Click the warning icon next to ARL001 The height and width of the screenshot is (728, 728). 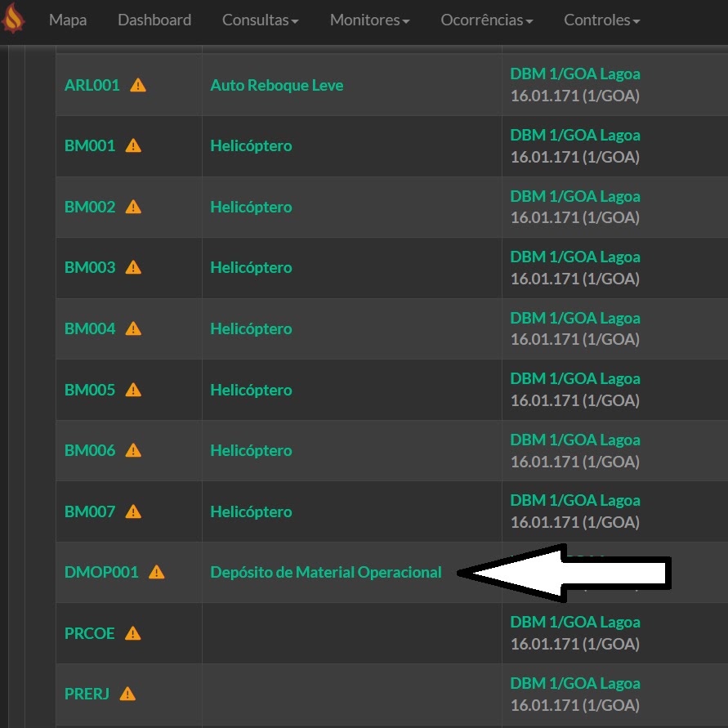pos(138,86)
